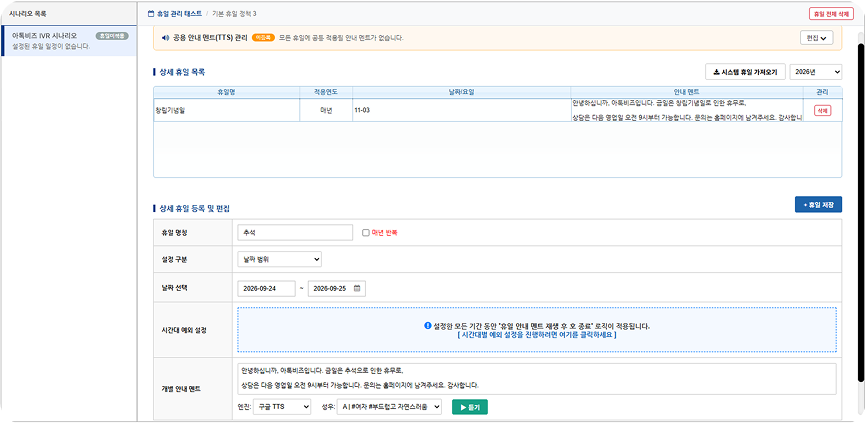Click the 휴일 전체 삭제 button

[x=831, y=14]
